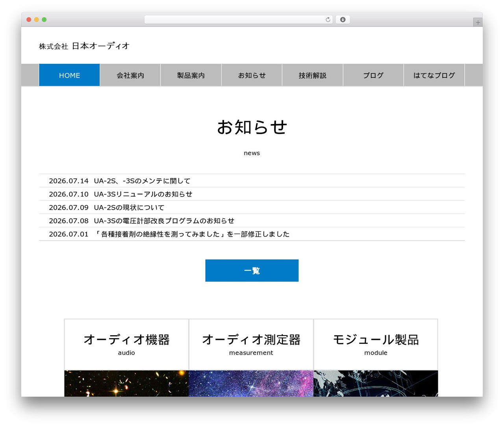
Task: Click the large お知らせ heading
Action: click(252, 127)
